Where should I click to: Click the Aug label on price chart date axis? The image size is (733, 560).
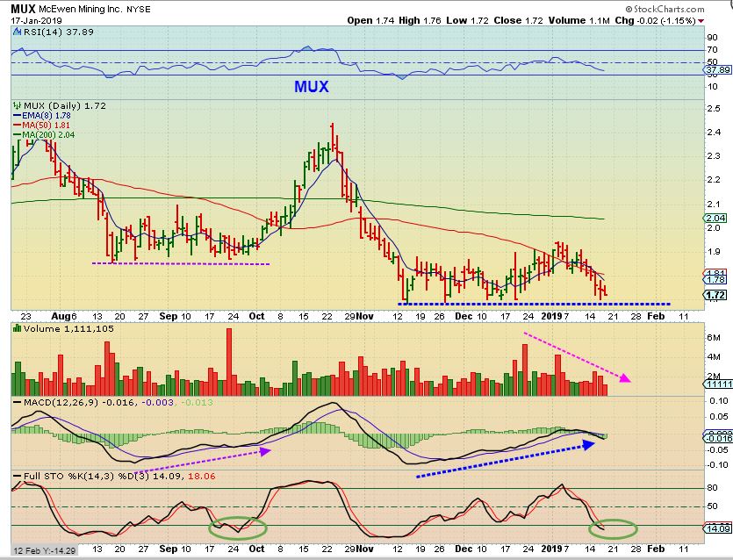(61, 317)
